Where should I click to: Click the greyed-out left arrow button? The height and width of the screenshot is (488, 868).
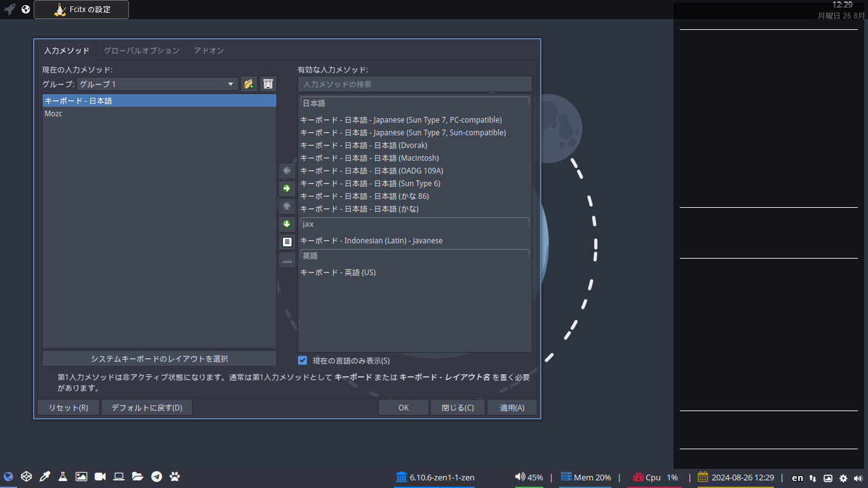287,171
